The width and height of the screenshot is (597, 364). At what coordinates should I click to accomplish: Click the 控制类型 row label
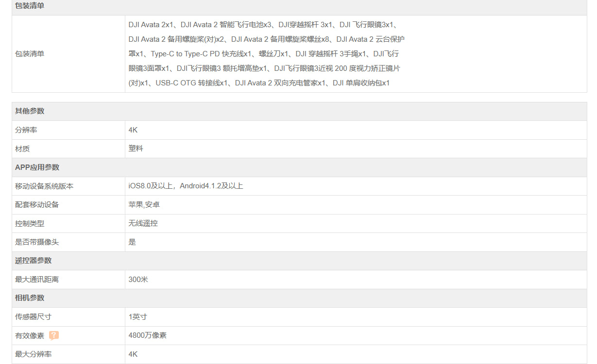(x=30, y=223)
